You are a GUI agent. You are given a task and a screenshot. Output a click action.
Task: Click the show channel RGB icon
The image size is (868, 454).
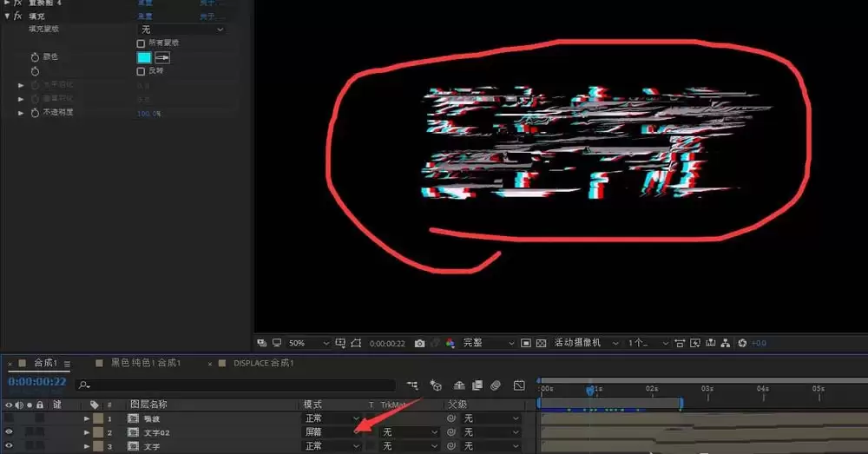pyautogui.click(x=450, y=343)
